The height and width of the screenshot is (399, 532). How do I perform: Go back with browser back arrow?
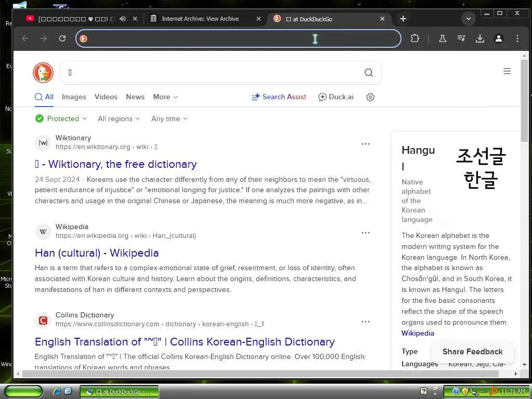tap(25, 38)
